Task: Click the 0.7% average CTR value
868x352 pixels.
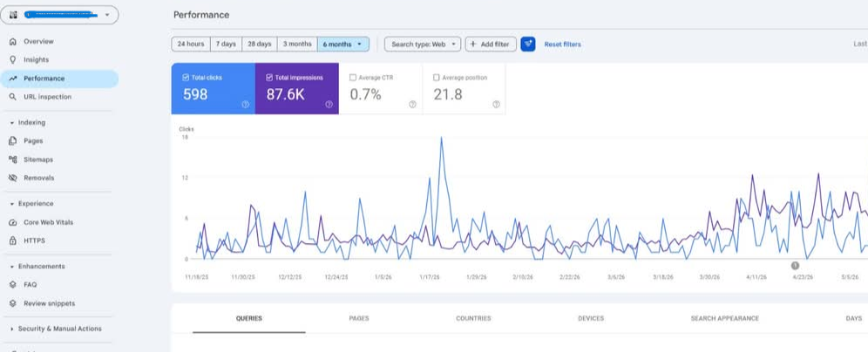Action: click(366, 95)
